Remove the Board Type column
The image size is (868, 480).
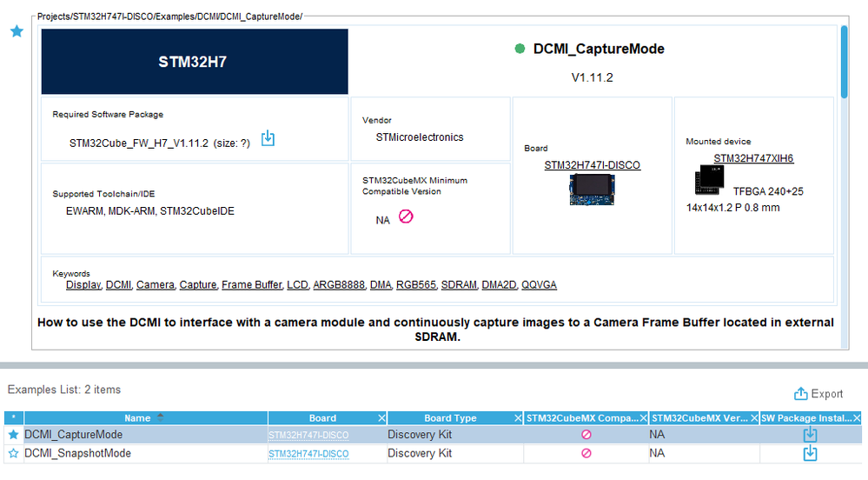coord(518,418)
